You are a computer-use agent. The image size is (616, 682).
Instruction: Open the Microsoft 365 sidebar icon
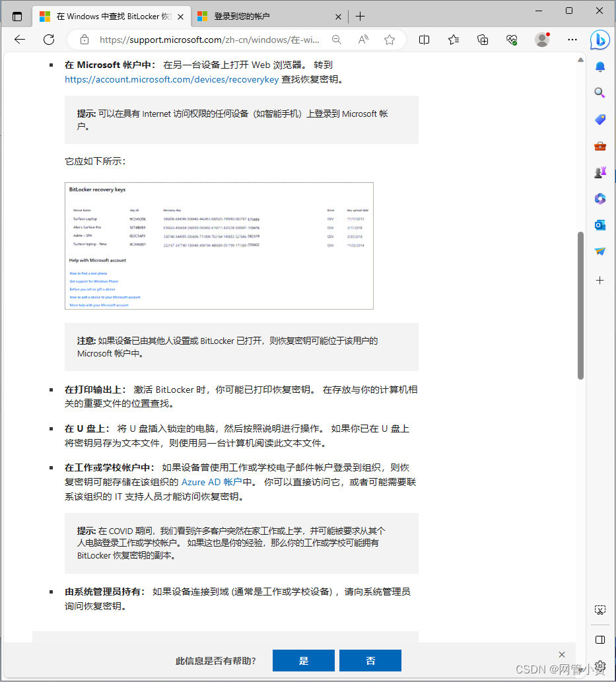click(599, 199)
